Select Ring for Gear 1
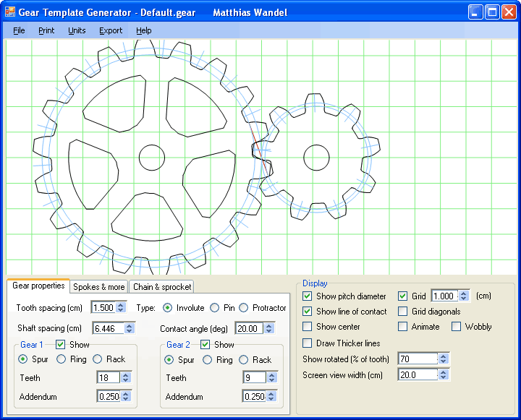521x420 pixels. [62, 359]
